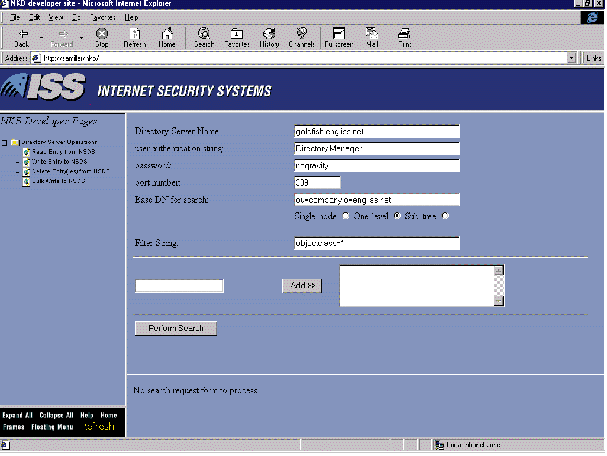Open the Favorites toolbar icon
Screen dimensions: 607x456
tap(236, 37)
